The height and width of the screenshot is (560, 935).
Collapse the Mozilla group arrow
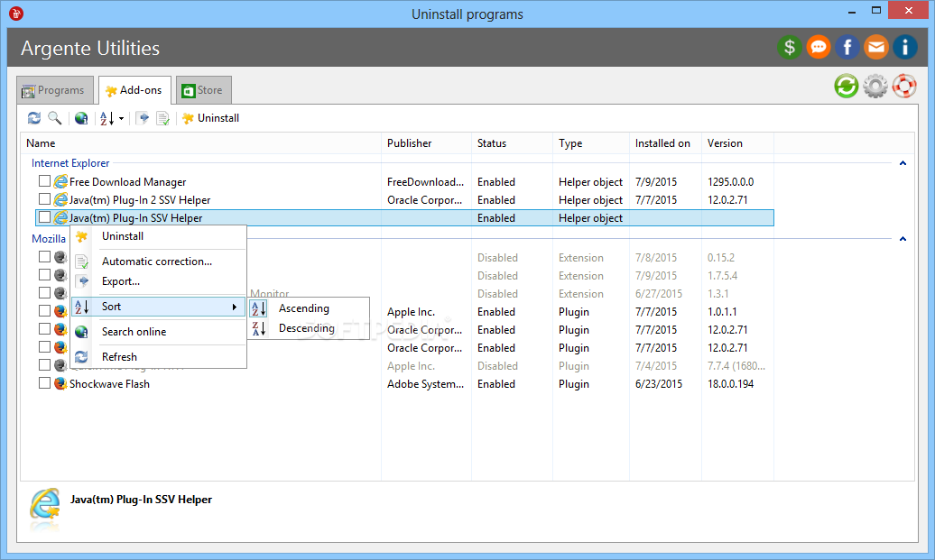tap(903, 238)
